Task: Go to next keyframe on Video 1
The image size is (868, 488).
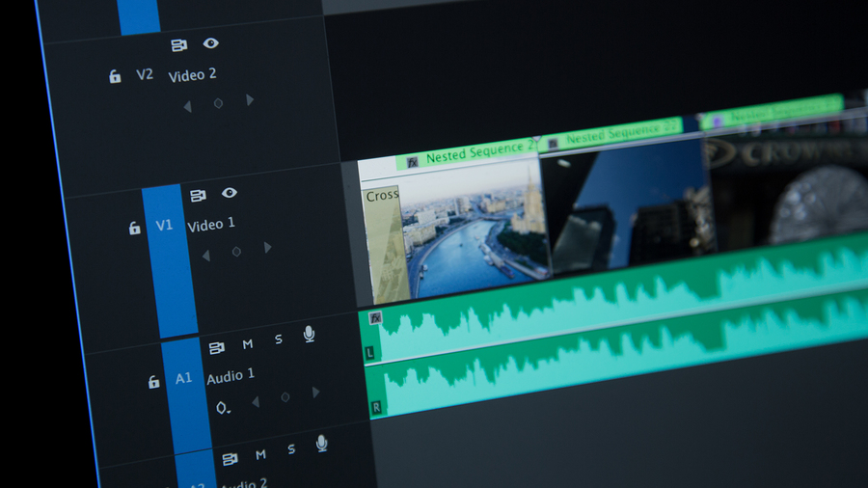Action: [x=268, y=247]
